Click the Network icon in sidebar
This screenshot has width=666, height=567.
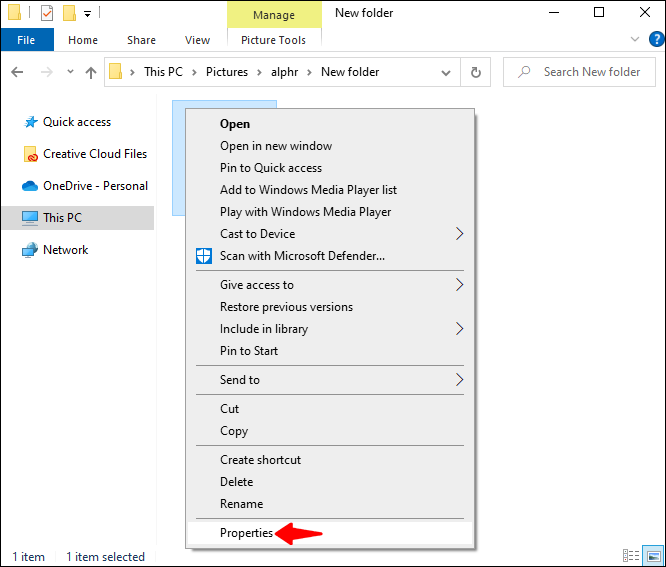30,250
